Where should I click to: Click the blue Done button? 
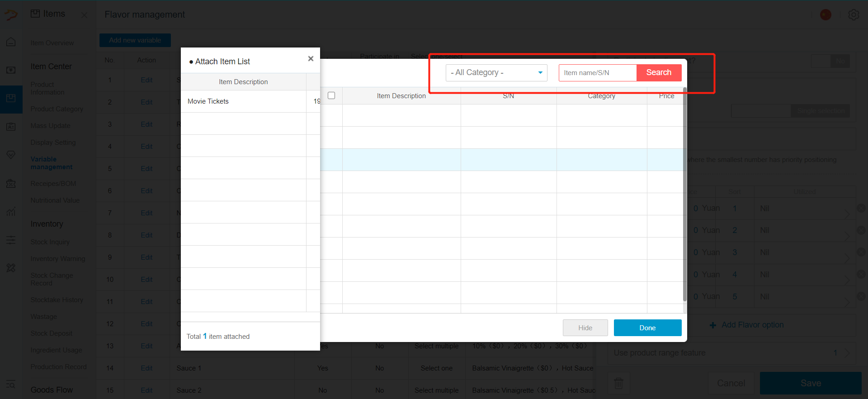click(647, 328)
